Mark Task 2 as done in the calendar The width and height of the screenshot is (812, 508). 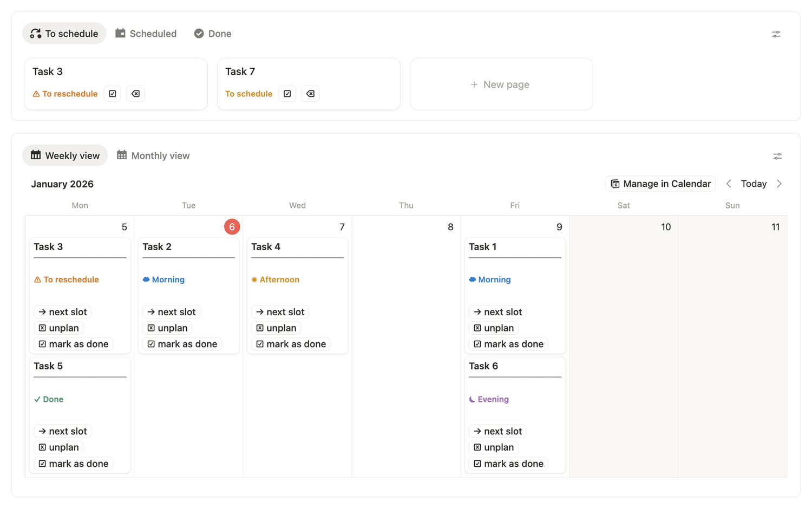click(182, 344)
